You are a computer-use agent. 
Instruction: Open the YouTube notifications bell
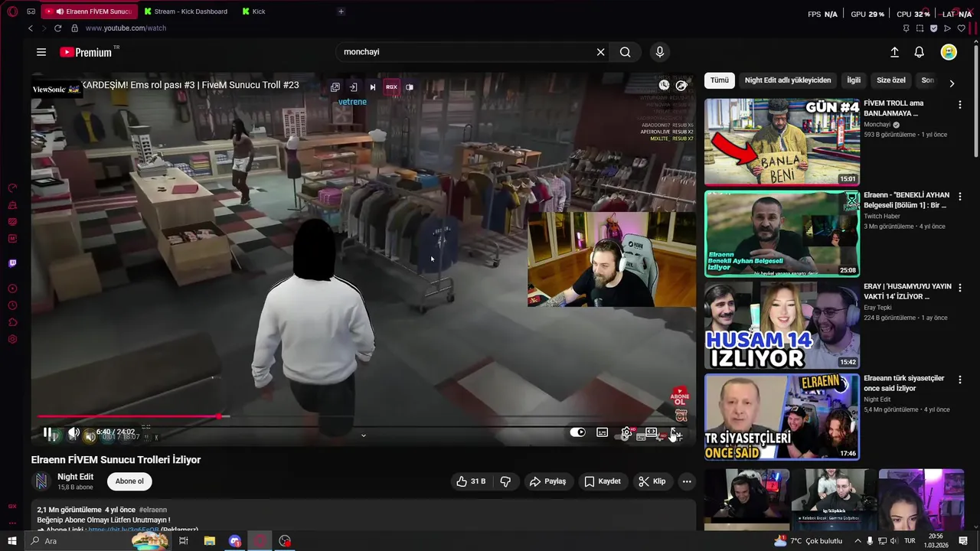pos(920,52)
